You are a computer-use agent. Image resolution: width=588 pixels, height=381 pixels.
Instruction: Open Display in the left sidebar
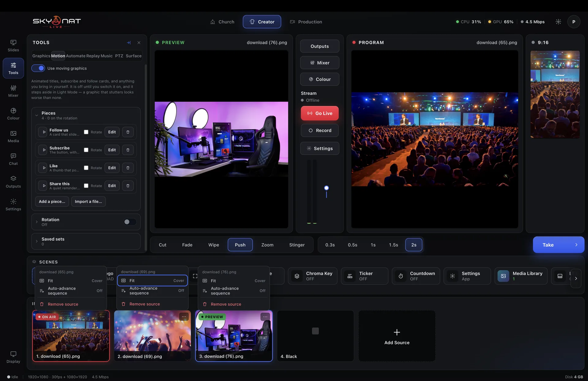click(13, 357)
